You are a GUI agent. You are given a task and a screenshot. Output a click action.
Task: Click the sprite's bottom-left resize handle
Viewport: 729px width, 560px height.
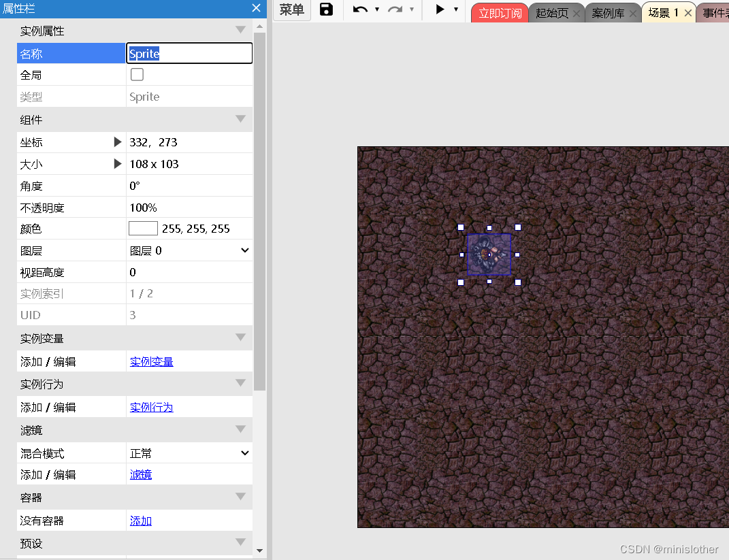click(x=461, y=282)
